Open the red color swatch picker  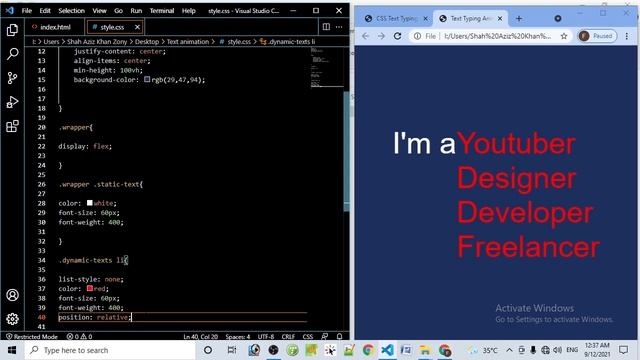point(89,288)
